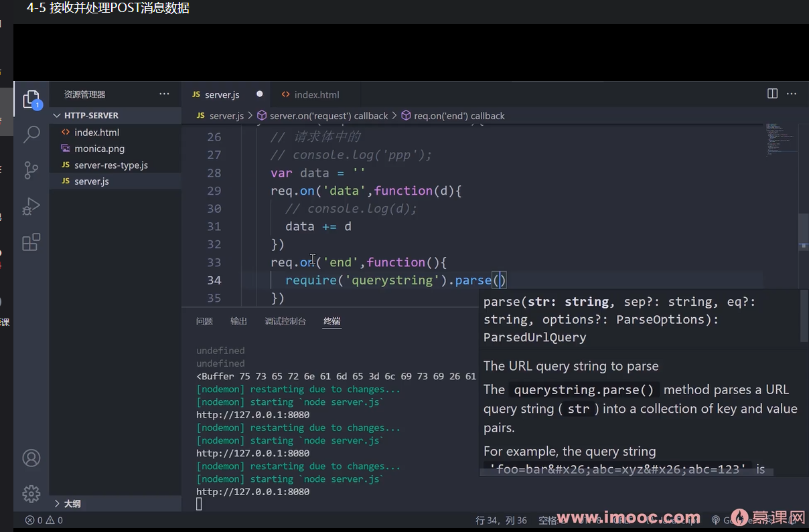The height and width of the screenshot is (532, 809).
Task: Open server-res-type.js in the file explorer
Action: (x=111, y=165)
